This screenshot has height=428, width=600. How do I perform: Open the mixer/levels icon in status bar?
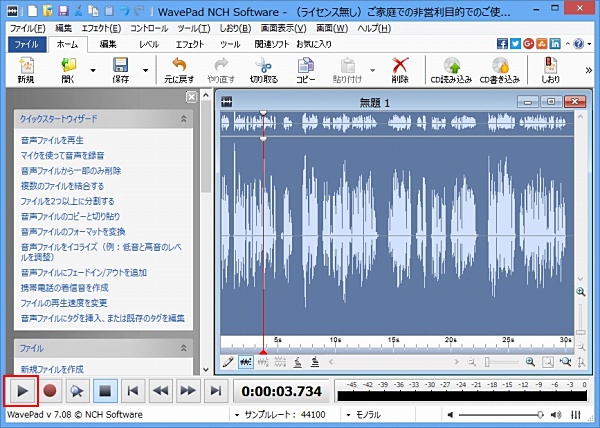(576, 415)
